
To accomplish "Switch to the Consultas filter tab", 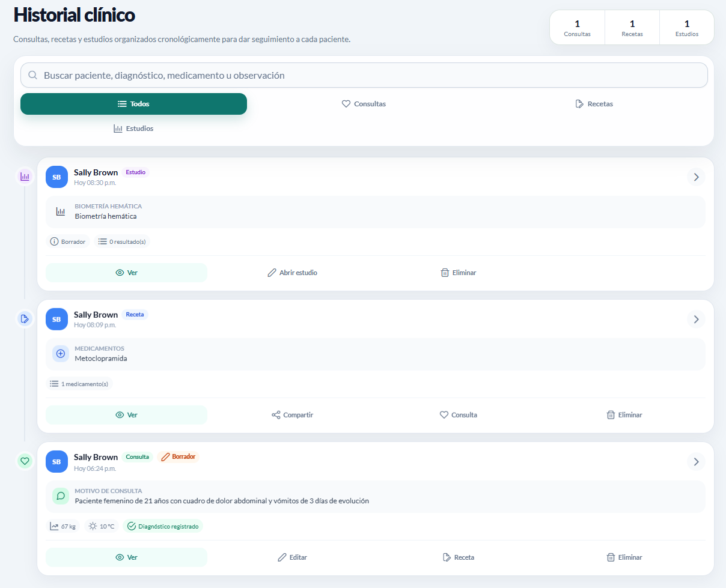I will coord(364,104).
